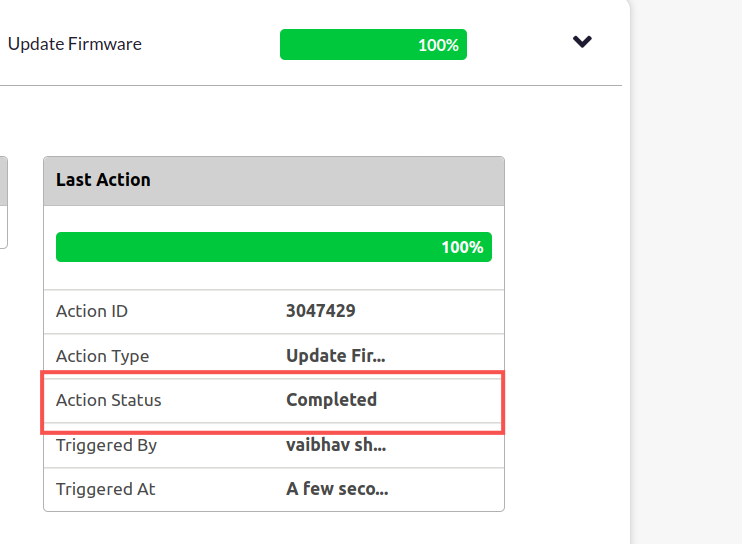Screen dimensions: 742x544
Task: Click the white space below the Last Action card
Action: point(273,528)
